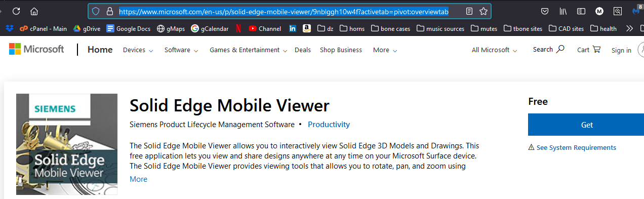Expand the All Microsoft menu
Image resolution: width=644 pixels, height=199 pixels.
pos(495,50)
